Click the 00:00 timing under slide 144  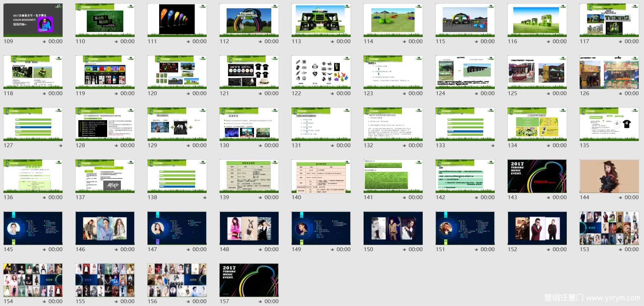pos(632,197)
